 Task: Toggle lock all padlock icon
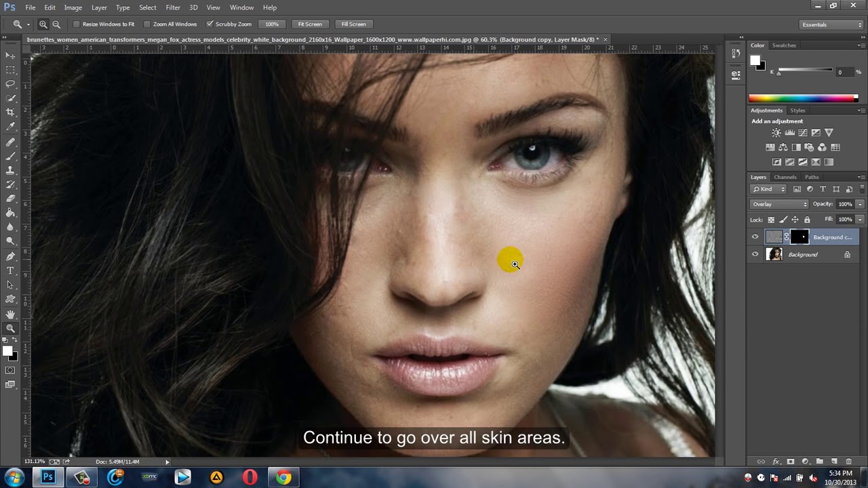click(x=806, y=220)
